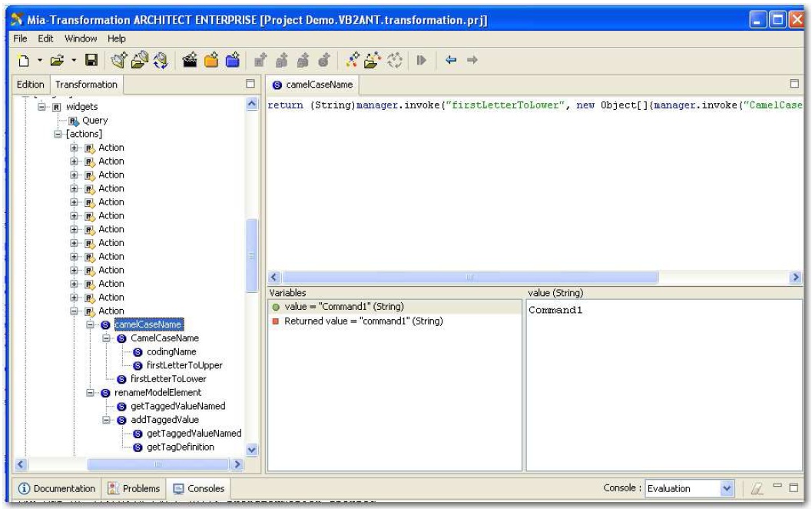Maximize the left Transformation panel

pos(250,84)
